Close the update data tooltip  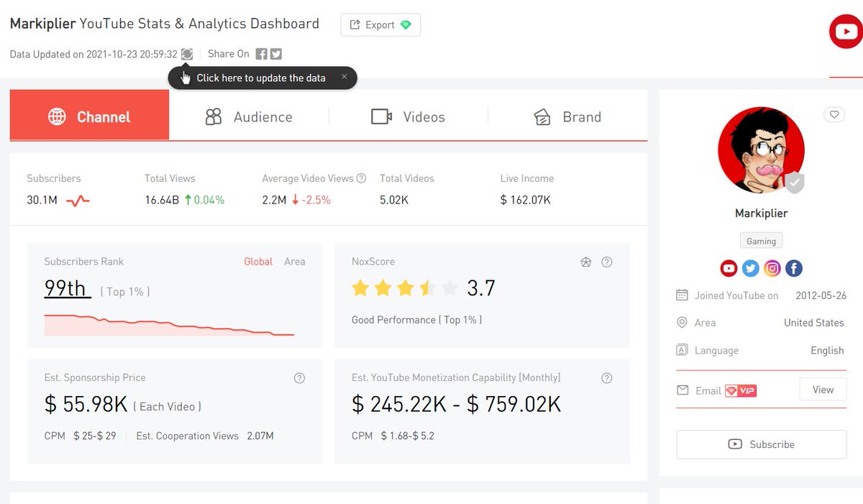coord(344,76)
